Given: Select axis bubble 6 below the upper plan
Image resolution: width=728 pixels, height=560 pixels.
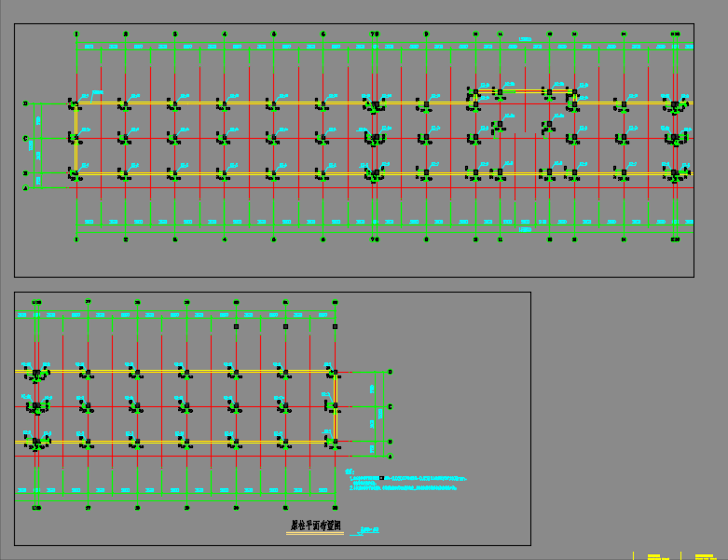Looking at the screenshot, I should click(x=323, y=239).
